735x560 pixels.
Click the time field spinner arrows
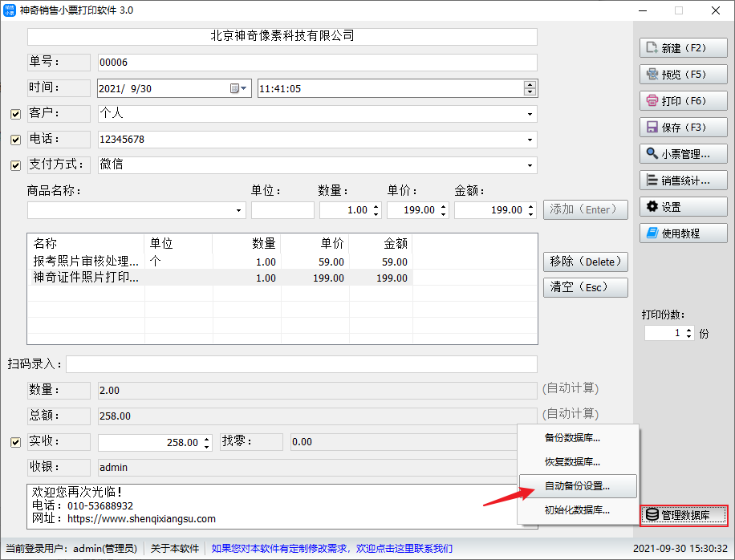tap(530, 88)
